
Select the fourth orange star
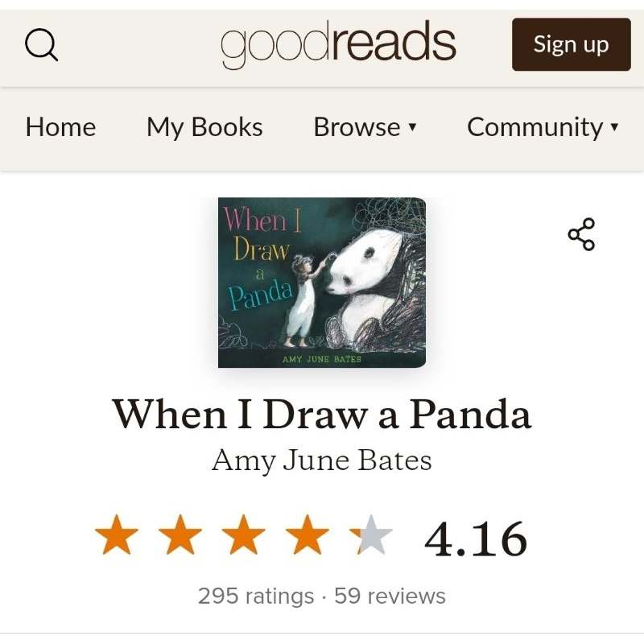click(x=308, y=537)
